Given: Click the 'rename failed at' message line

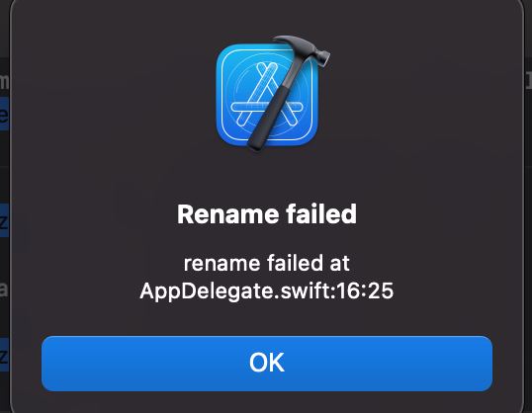Looking at the screenshot, I should pos(267,263).
